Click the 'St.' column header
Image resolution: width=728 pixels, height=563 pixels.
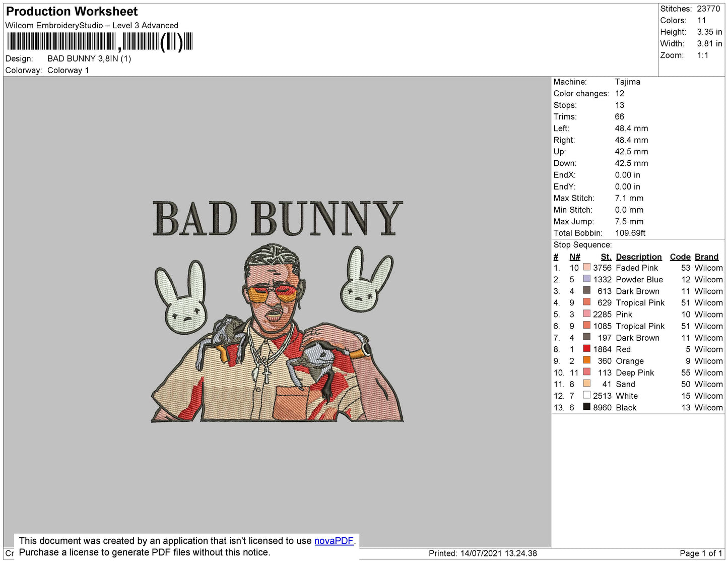point(606,257)
